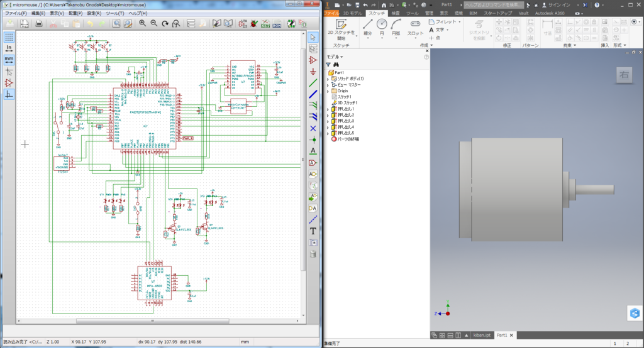Switch to the kiban.ipt document tab
Image resolution: width=644 pixels, height=348 pixels.
[482, 335]
